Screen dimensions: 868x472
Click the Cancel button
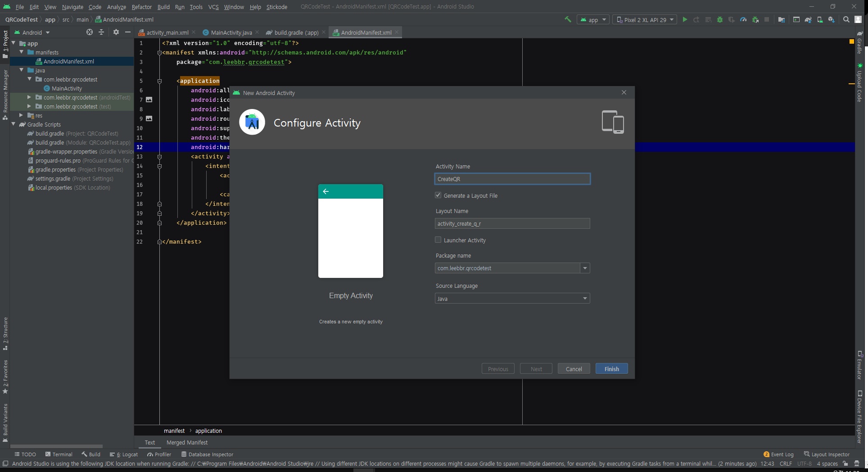click(x=574, y=368)
